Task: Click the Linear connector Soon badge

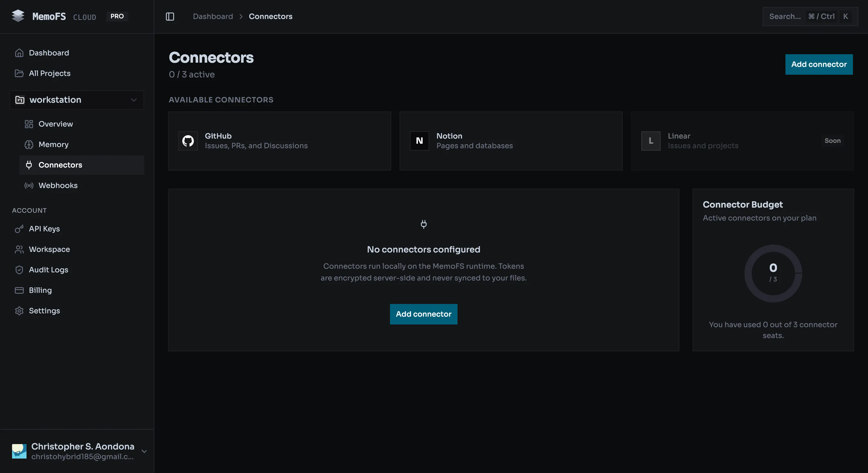Action: pyautogui.click(x=832, y=141)
